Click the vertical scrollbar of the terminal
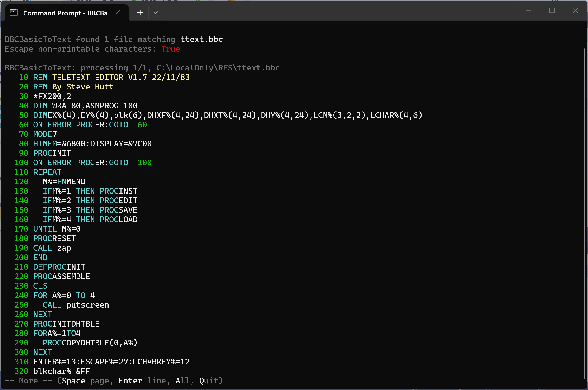 click(x=584, y=214)
